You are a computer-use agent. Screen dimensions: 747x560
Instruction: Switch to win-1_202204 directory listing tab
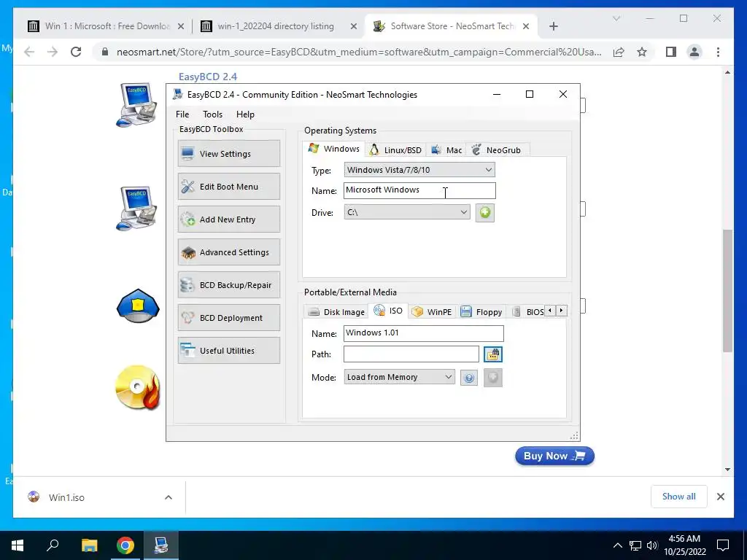278,26
